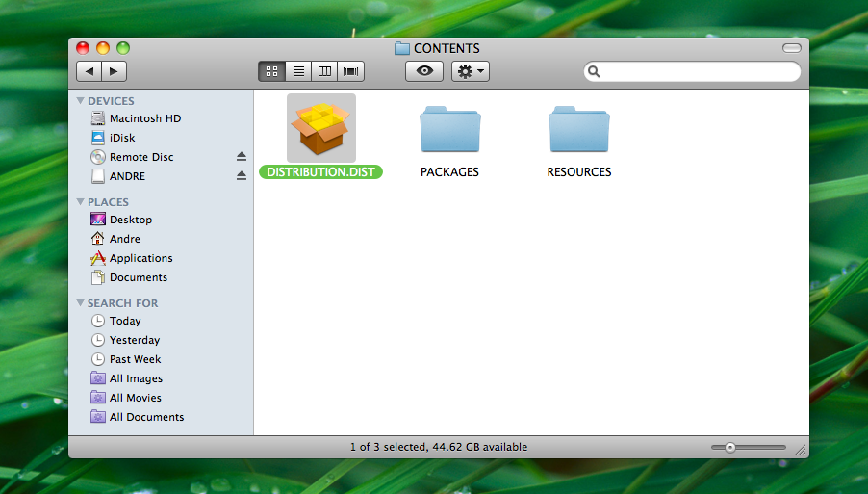Click the RESOURCES folder name label
Image resolution: width=868 pixels, height=494 pixels.
[579, 172]
